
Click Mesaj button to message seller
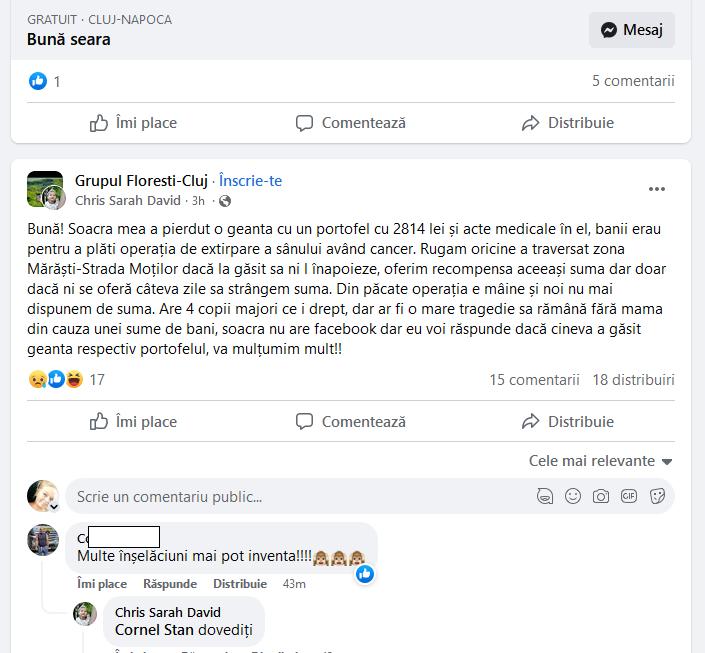632,30
